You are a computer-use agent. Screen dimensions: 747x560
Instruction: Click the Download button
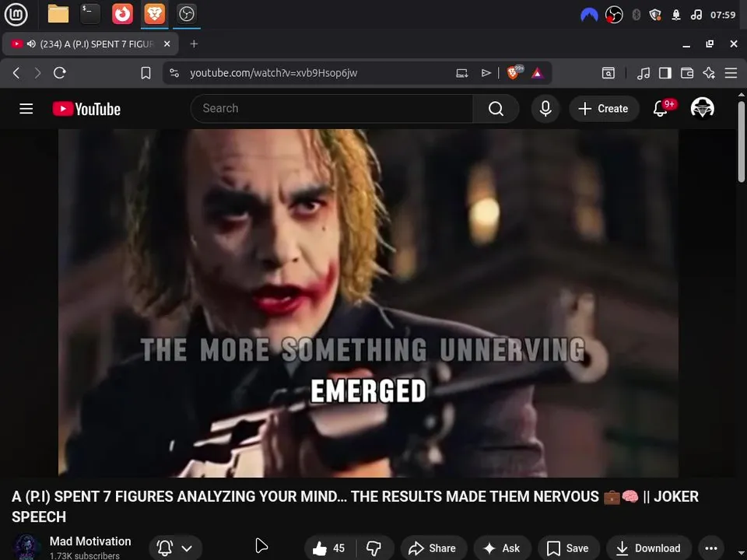648,548
